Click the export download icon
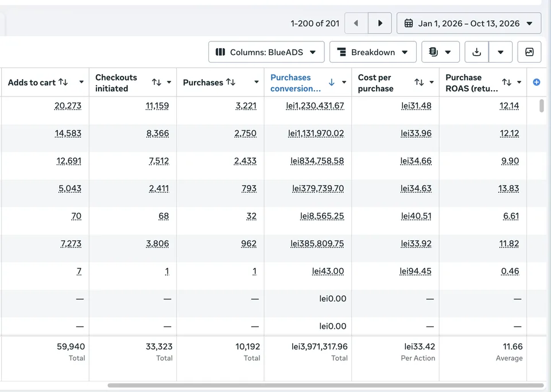This screenshot has height=392, width=551. [476, 52]
